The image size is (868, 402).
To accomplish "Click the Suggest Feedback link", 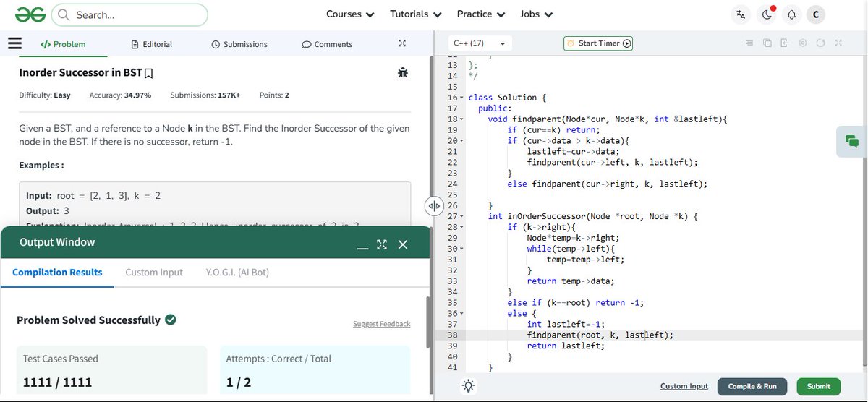I will 381,324.
